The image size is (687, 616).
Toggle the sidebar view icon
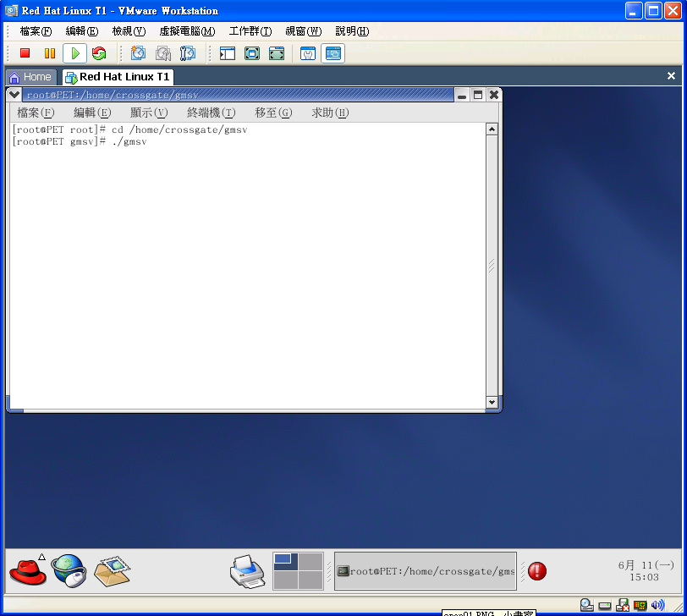click(228, 53)
